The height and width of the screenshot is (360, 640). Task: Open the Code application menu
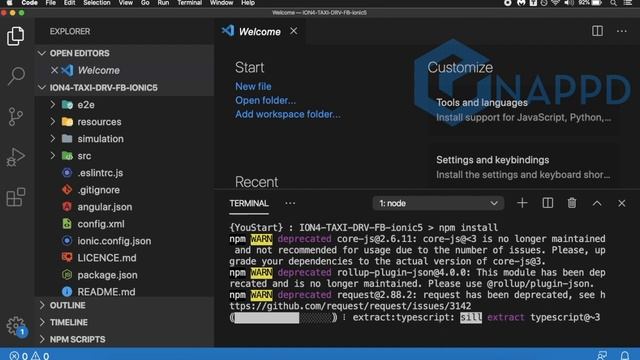coord(29,3)
